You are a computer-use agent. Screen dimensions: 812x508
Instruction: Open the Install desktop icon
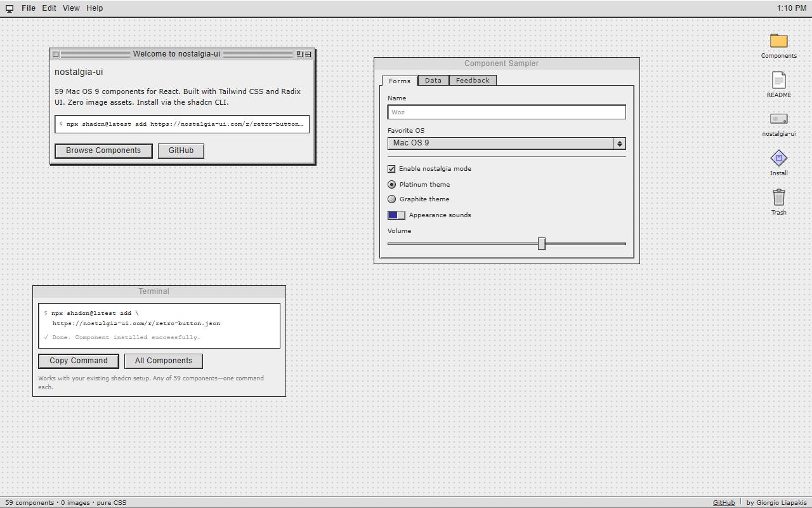click(x=778, y=163)
